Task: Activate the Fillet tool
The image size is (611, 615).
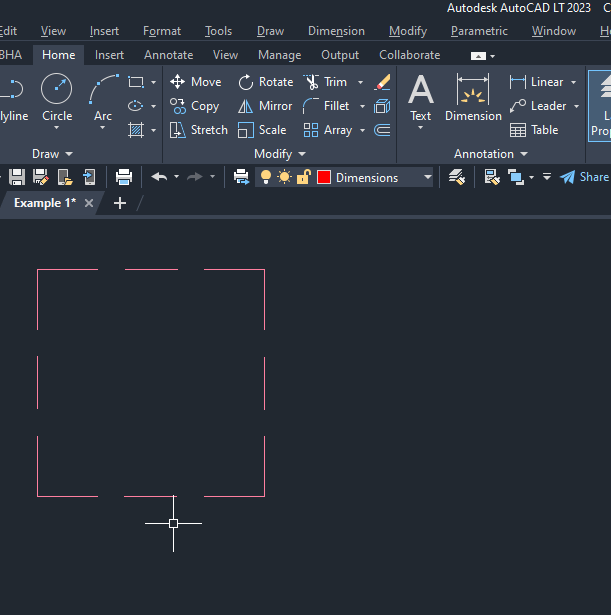Action: (326, 106)
